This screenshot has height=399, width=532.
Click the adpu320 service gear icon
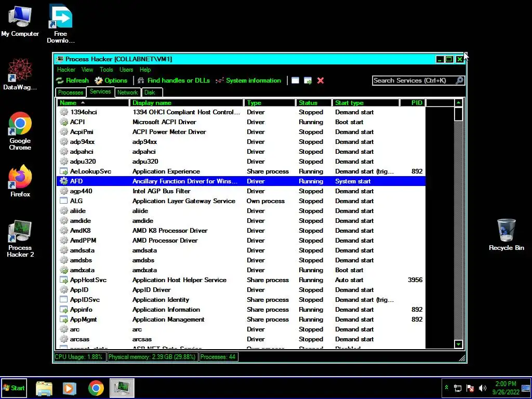pos(64,161)
